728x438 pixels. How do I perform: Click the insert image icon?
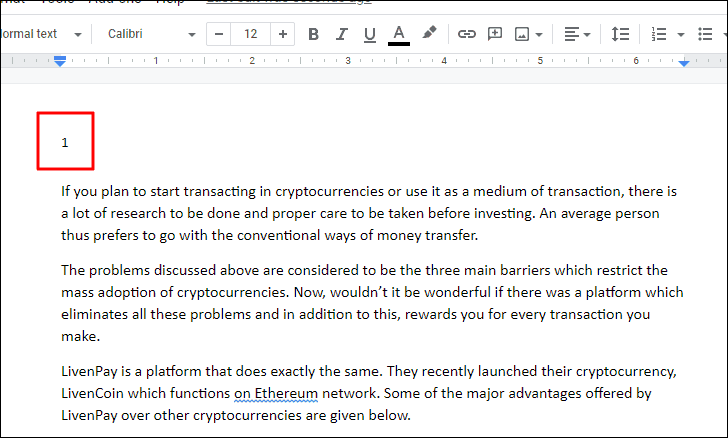click(522, 34)
